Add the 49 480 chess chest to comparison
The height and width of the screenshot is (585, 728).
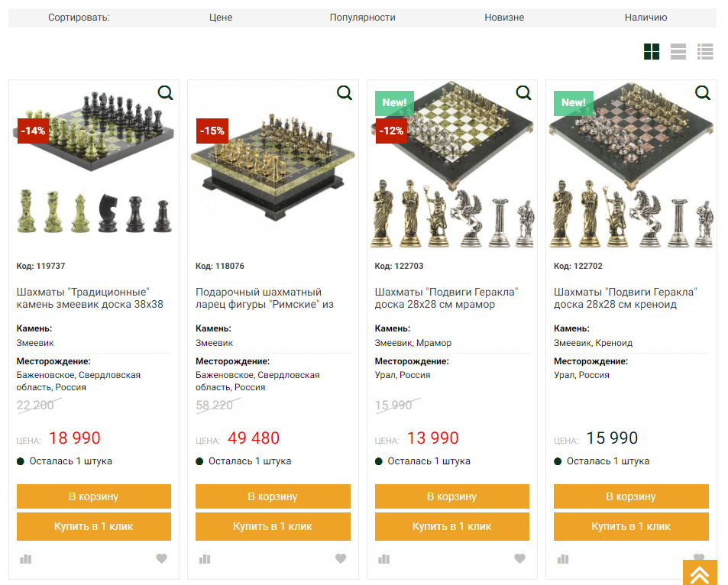(205, 559)
